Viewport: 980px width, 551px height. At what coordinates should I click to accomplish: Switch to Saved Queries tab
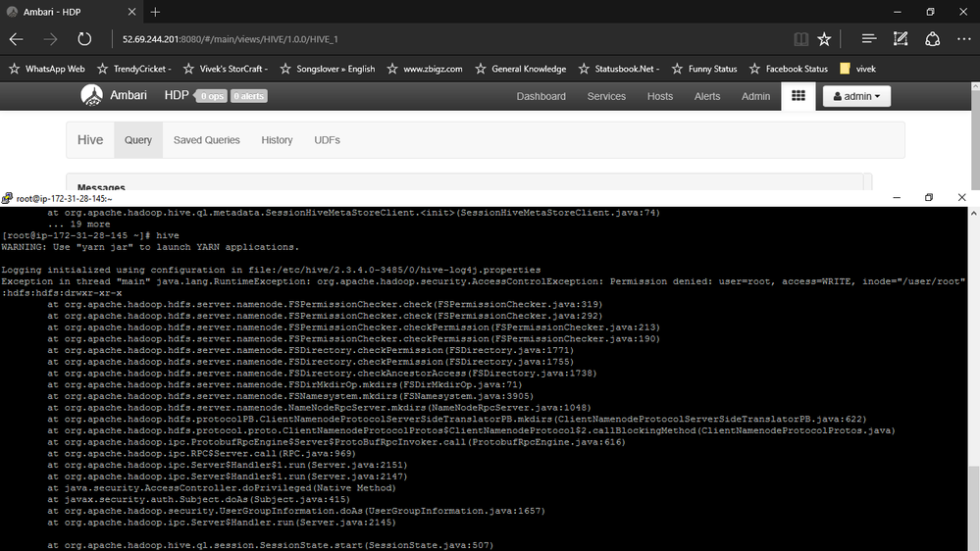click(206, 140)
